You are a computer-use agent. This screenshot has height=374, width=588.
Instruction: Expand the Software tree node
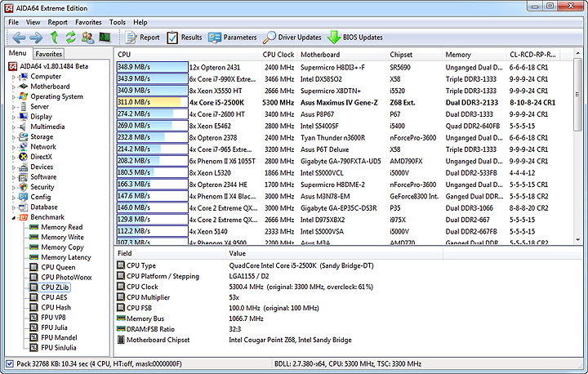point(14,177)
